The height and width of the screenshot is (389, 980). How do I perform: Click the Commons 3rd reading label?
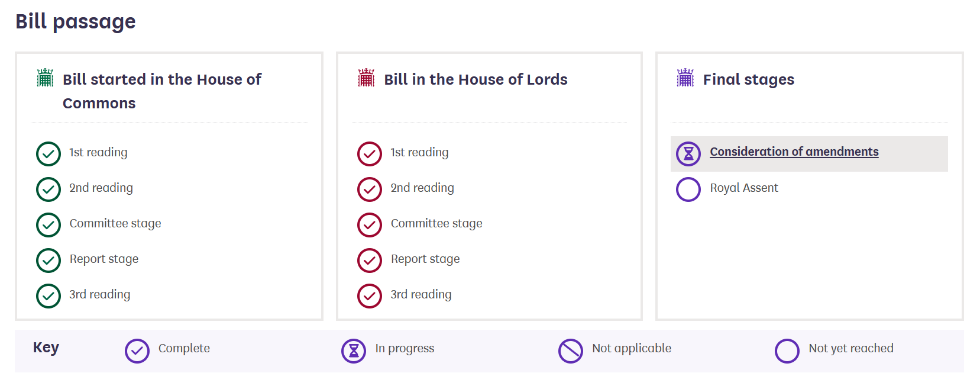[99, 294]
